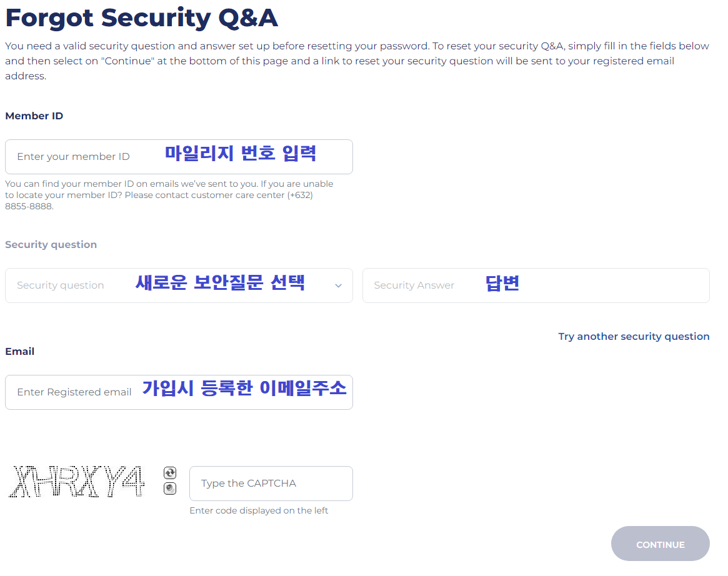Select the Security Answer input box
Viewport: 728px width, 576px height.
pyautogui.click(x=536, y=286)
